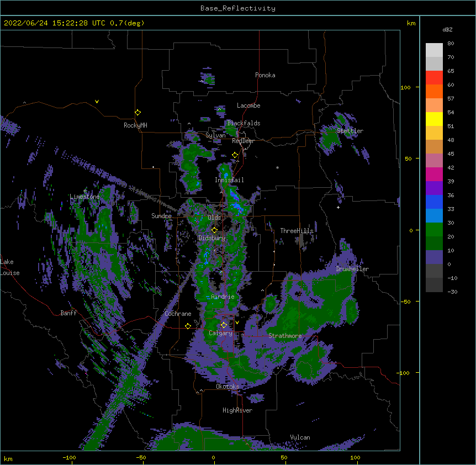The width and height of the screenshot is (476, 465).
Task: Select the yellow 54 dBZ legend swatch
Action: (434, 119)
